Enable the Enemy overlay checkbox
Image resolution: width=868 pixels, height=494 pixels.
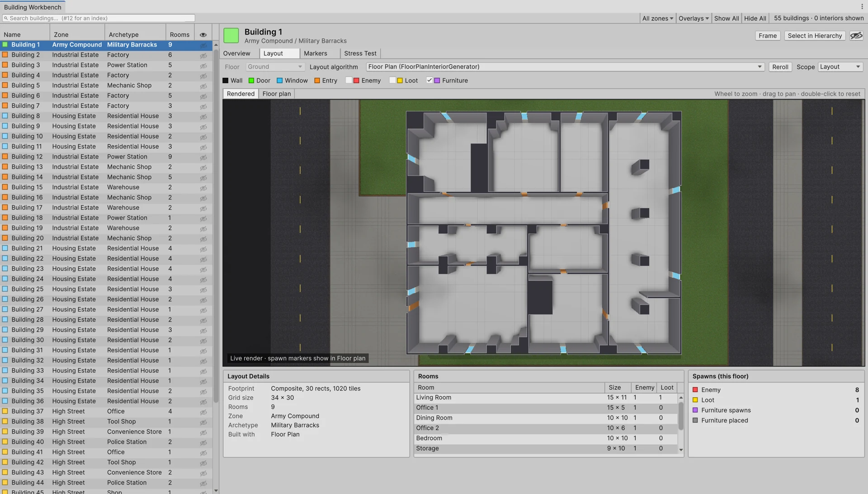click(x=349, y=81)
